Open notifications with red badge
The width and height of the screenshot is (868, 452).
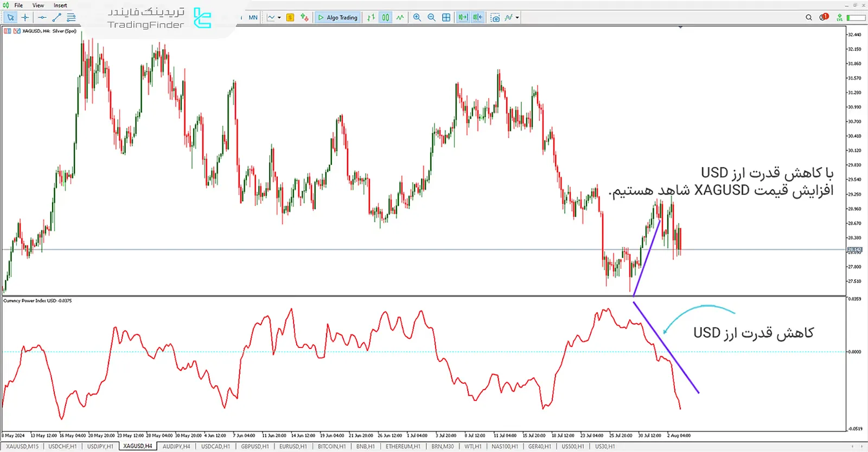pyautogui.click(x=824, y=17)
